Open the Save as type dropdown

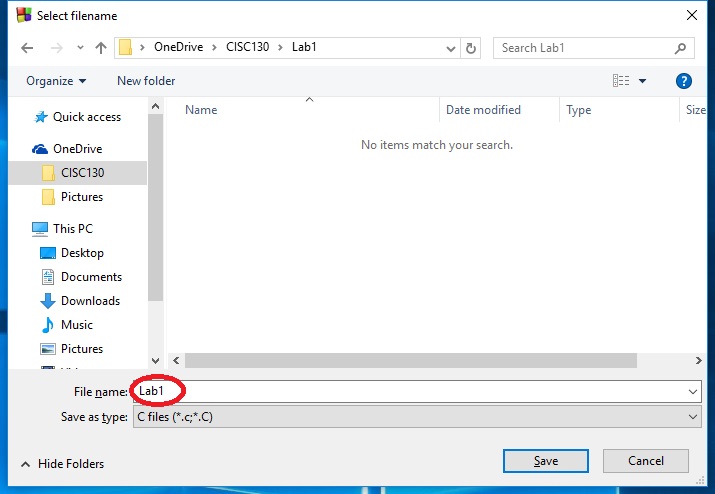417,417
